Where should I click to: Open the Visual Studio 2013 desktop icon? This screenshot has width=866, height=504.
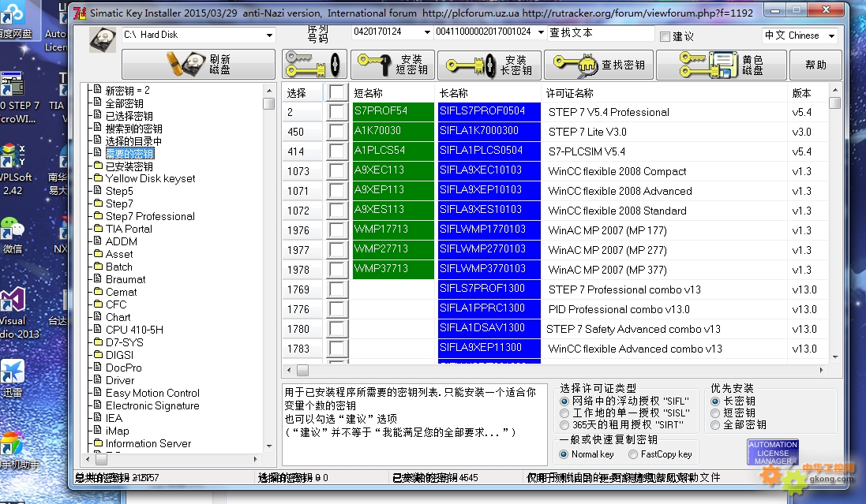pos(16,313)
